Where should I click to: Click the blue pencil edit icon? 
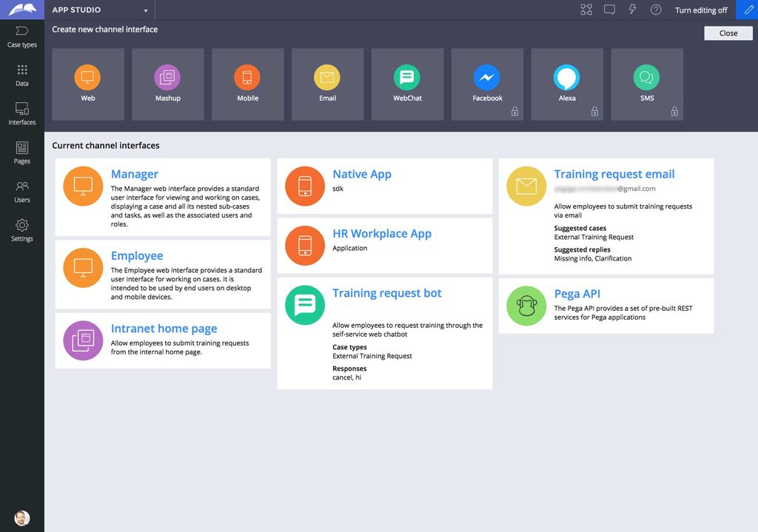tap(748, 10)
